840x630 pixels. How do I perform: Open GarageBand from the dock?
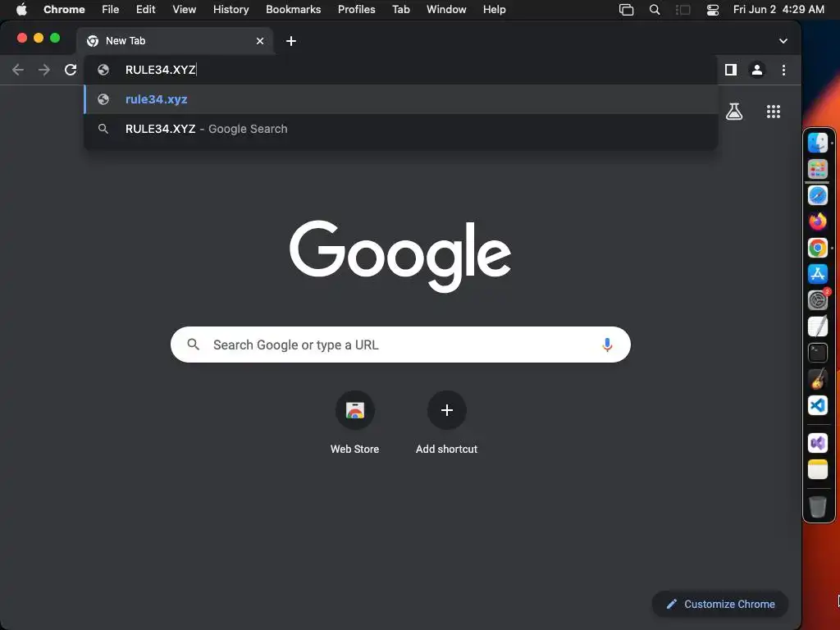(818, 379)
